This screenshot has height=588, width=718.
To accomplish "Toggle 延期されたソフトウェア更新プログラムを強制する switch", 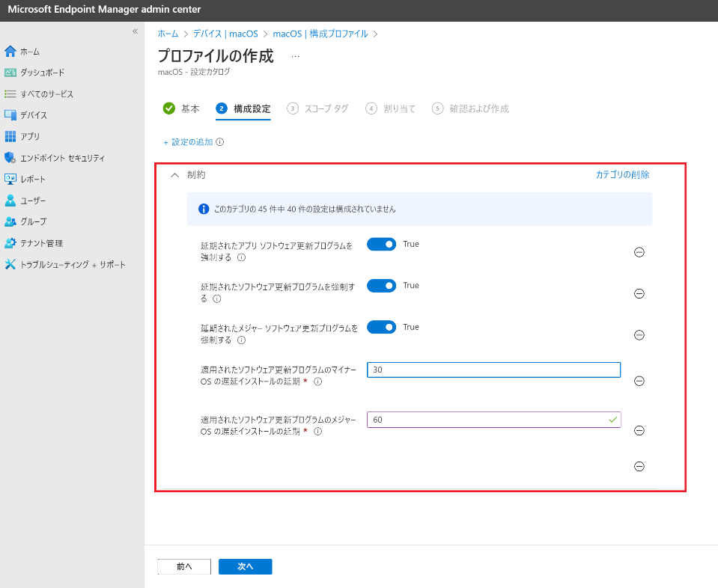I will click(x=381, y=286).
